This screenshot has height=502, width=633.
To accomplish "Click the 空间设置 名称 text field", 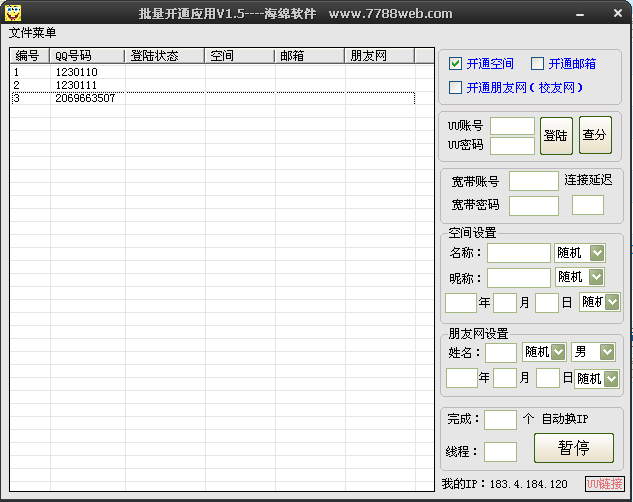I will (519, 253).
